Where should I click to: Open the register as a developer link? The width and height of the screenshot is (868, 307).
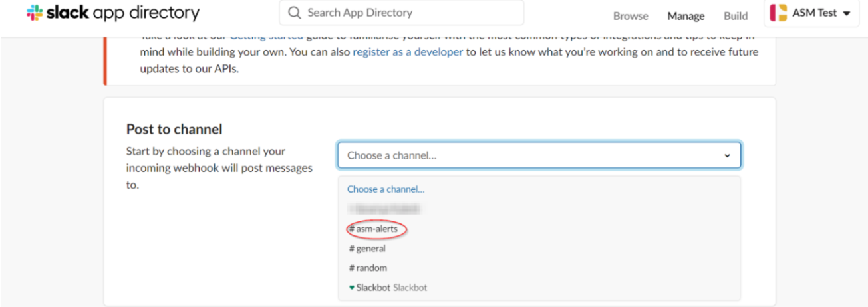pos(408,52)
